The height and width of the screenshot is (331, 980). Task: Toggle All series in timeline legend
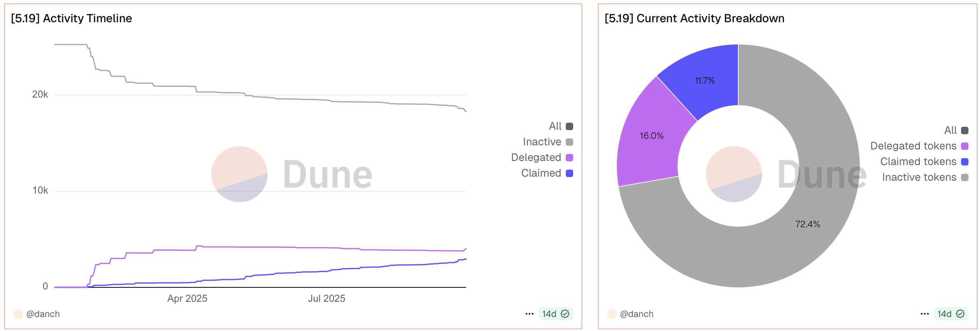(561, 126)
